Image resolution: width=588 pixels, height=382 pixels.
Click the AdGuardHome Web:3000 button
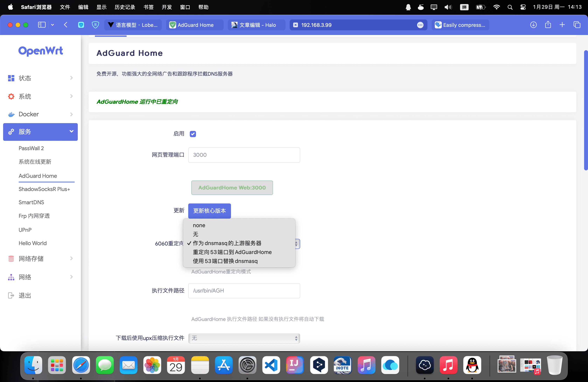(x=232, y=187)
